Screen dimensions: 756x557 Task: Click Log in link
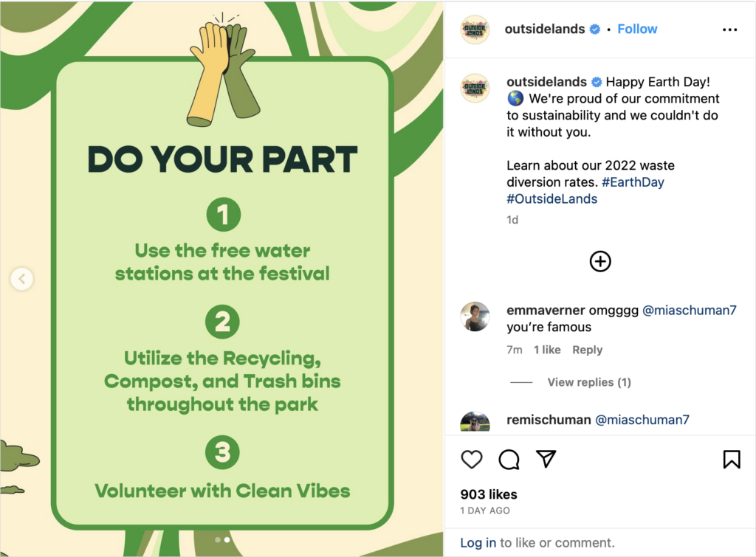(478, 543)
